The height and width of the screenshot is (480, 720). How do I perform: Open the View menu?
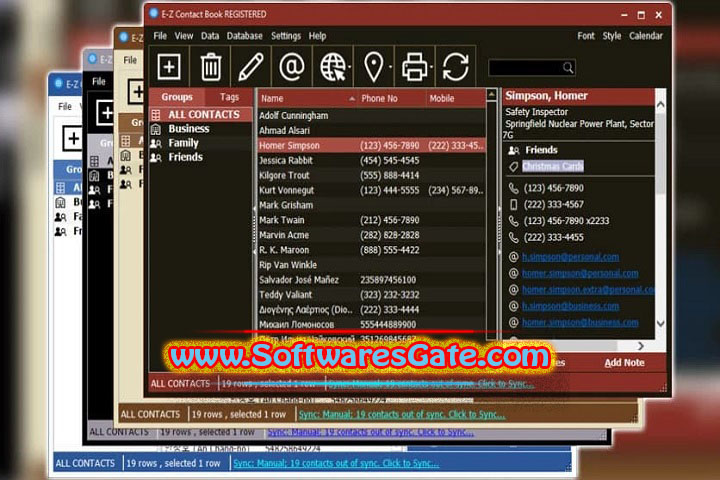click(184, 36)
